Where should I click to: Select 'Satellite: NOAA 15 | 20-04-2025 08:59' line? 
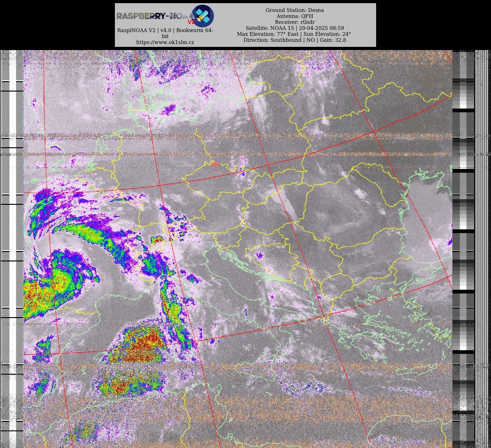295,28
